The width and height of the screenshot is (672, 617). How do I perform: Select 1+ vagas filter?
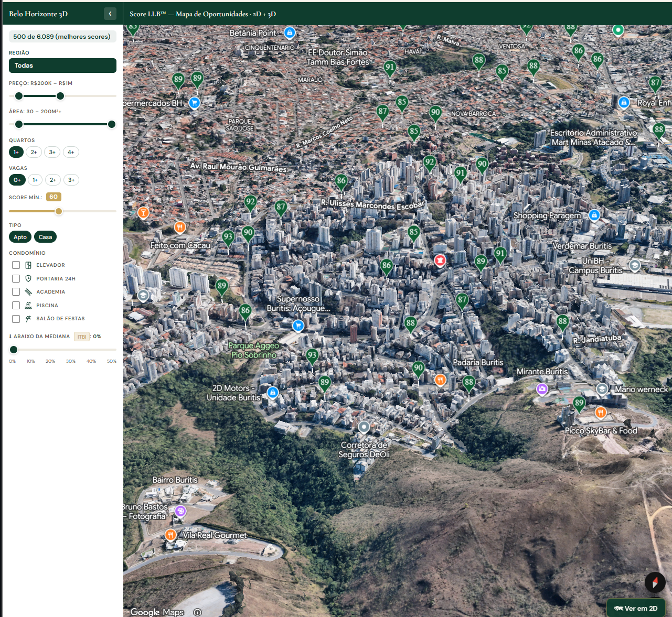click(35, 180)
